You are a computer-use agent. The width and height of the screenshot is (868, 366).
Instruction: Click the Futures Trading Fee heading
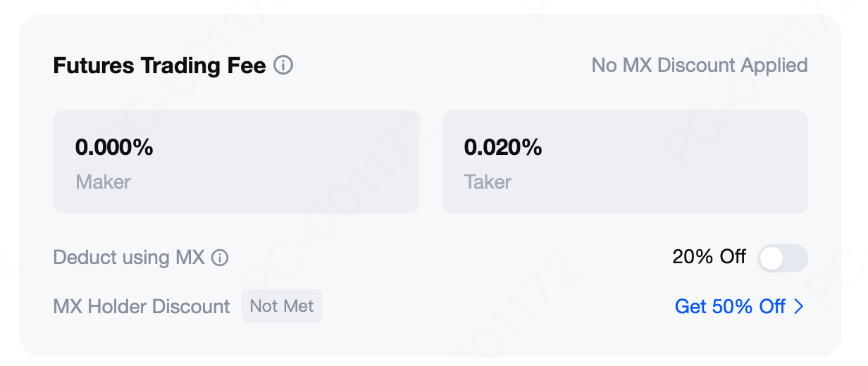click(159, 65)
